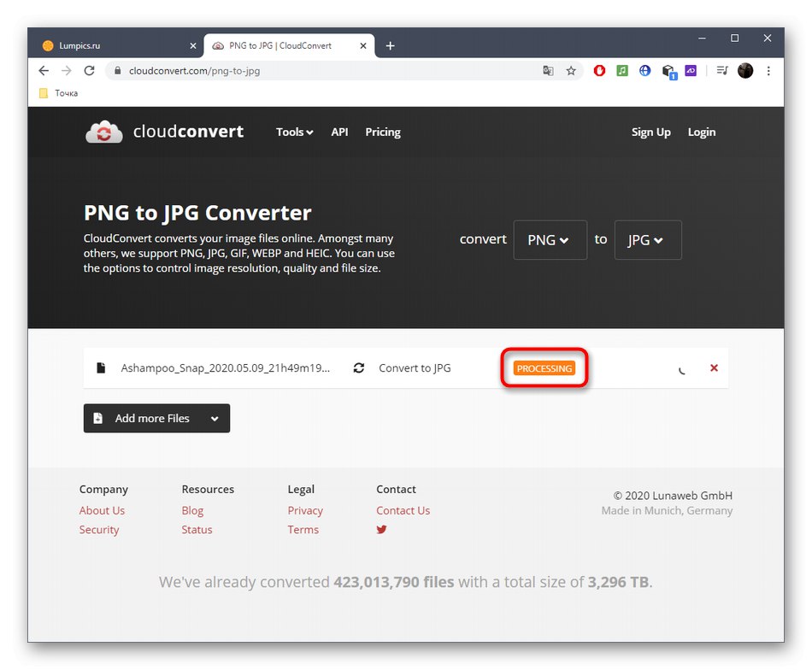Expand the Add more Files dropdown arrow
The height and width of the screenshot is (670, 812).
(x=215, y=419)
